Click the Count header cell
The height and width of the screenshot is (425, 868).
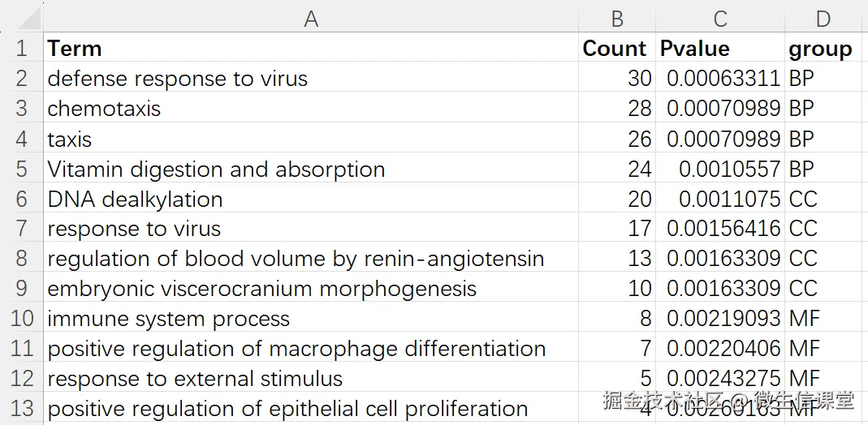click(x=617, y=48)
